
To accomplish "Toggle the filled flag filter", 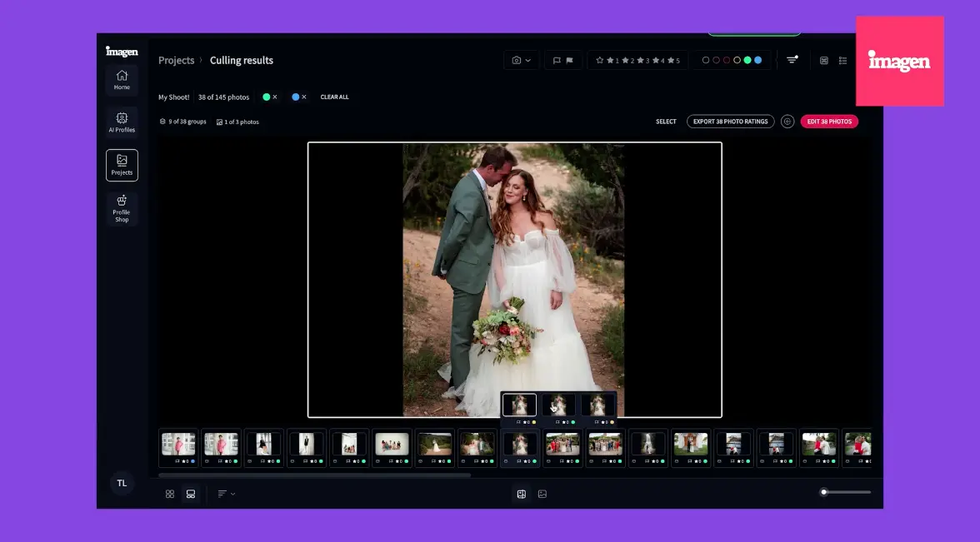I will point(569,61).
